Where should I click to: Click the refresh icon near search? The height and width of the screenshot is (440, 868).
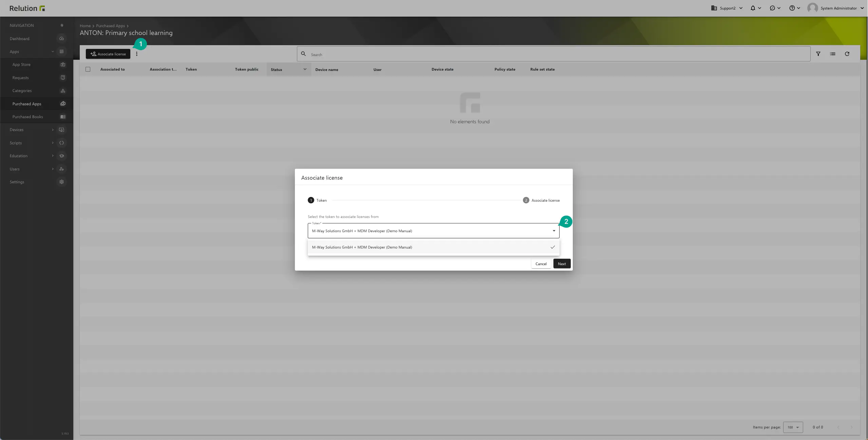pos(847,54)
